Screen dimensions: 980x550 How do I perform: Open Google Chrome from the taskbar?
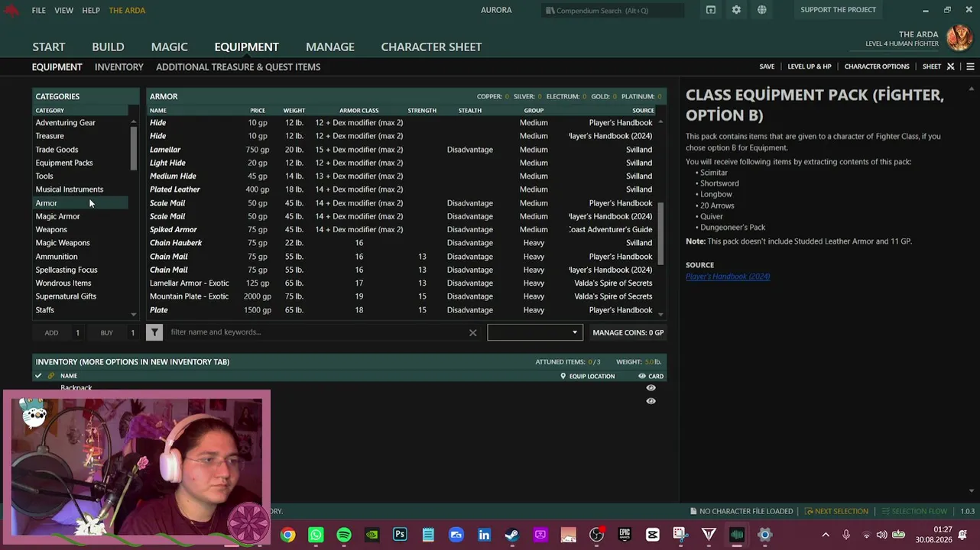click(x=287, y=535)
